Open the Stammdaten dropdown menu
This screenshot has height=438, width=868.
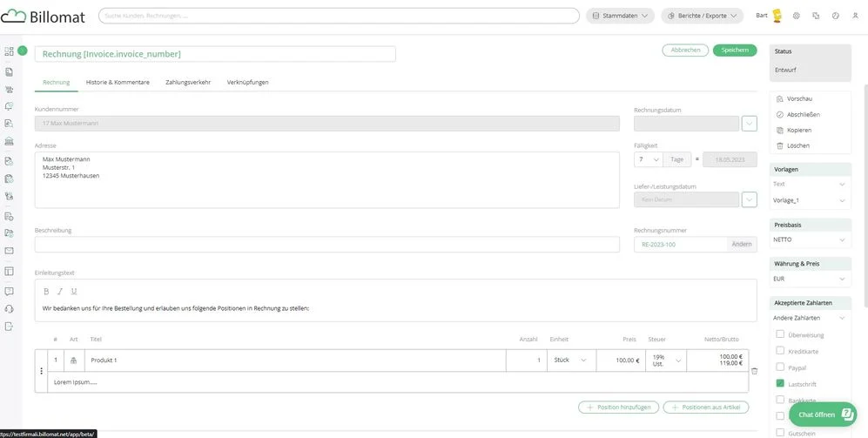pos(620,16)
